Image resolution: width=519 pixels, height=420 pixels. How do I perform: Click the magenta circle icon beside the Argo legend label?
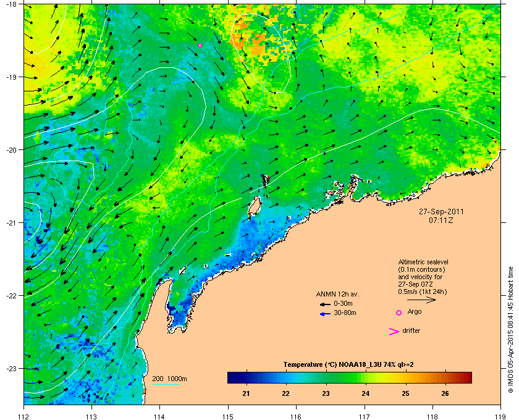click(399, 313)
